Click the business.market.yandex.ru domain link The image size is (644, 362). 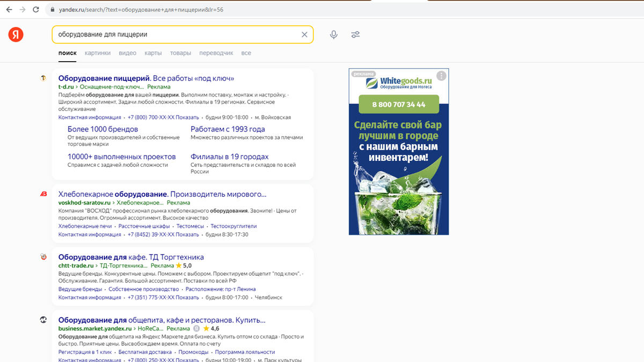click(95, 328)
